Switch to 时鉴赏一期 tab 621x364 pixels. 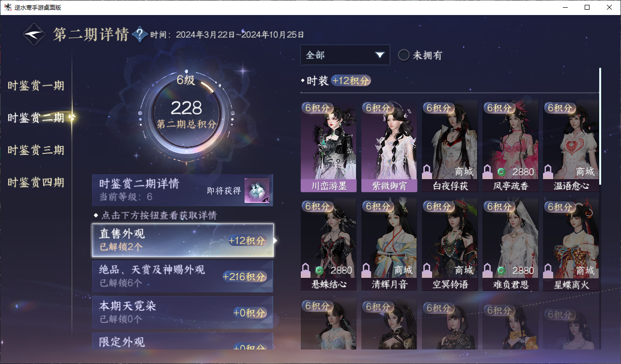tap(36, 86)
